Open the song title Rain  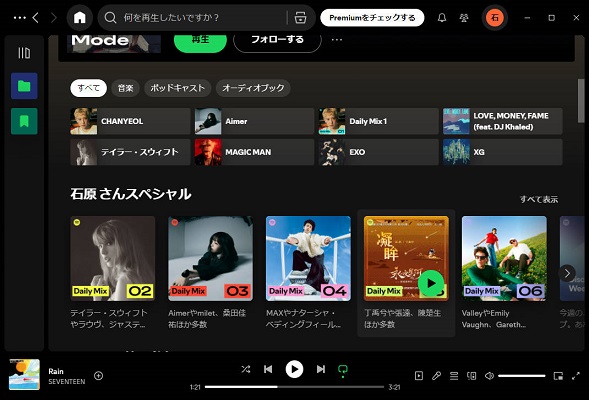coord(56,371)
